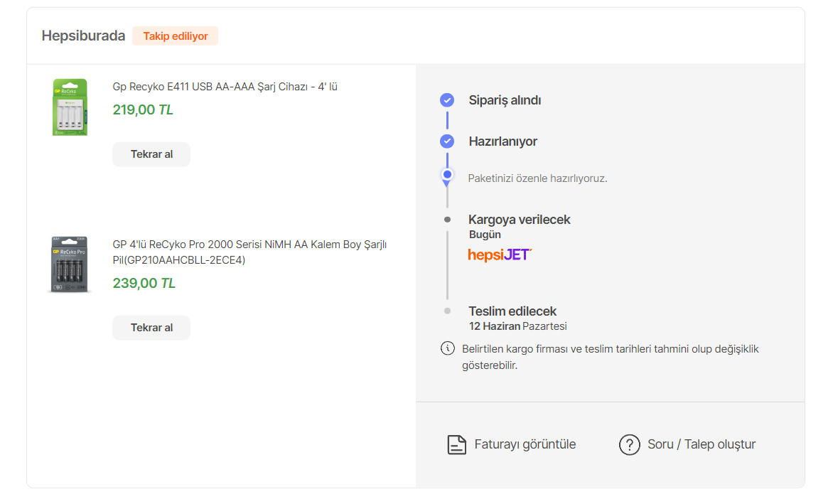Open the GP 4'lü ReCyko Pro title
This screenshot has width=833, height=504.
tap(249, 252)
